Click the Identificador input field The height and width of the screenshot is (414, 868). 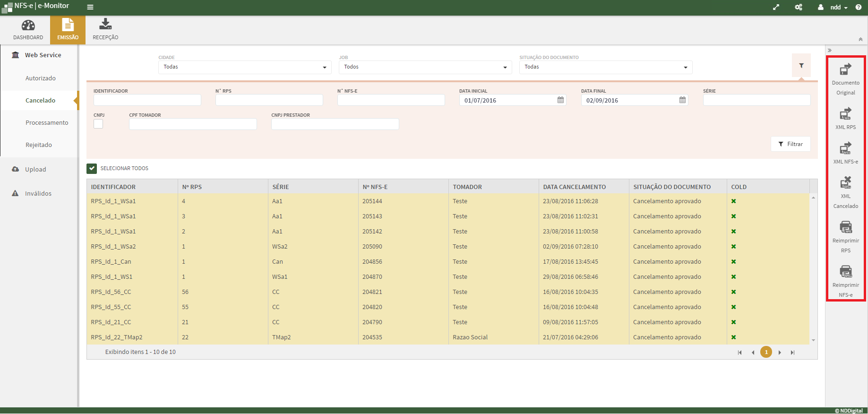click(147, 100)
